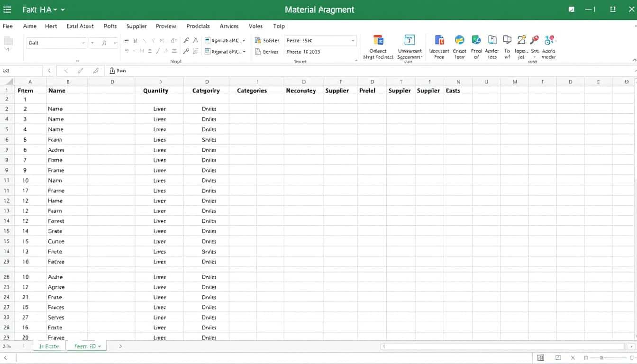Click the normal view icon in status bar

click(541, 358)
